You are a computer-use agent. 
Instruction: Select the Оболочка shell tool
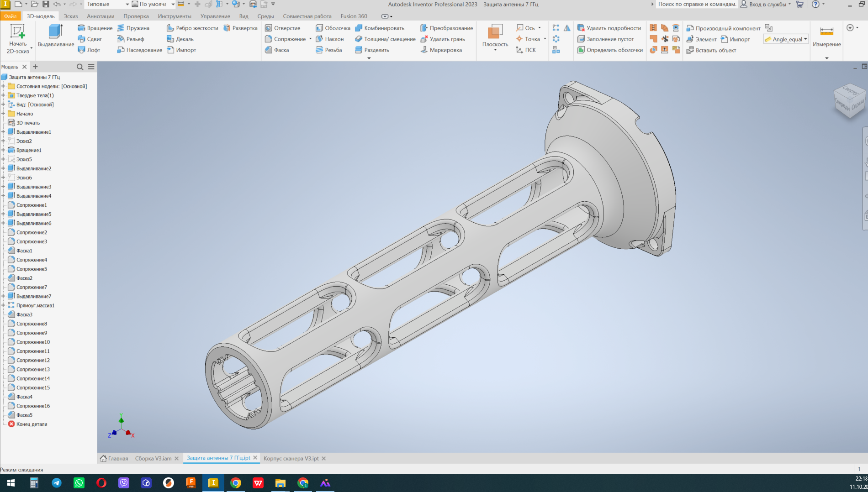coord(333,28)
